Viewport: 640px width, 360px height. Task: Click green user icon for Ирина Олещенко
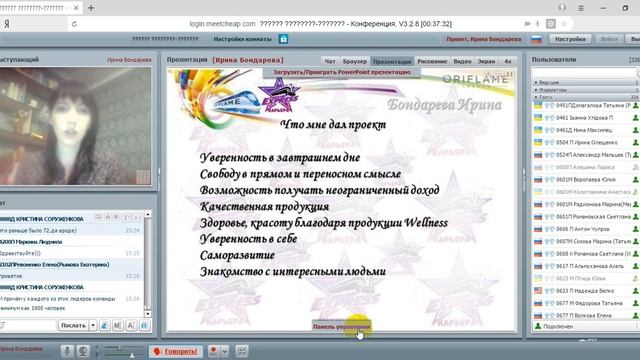point(636,142)
